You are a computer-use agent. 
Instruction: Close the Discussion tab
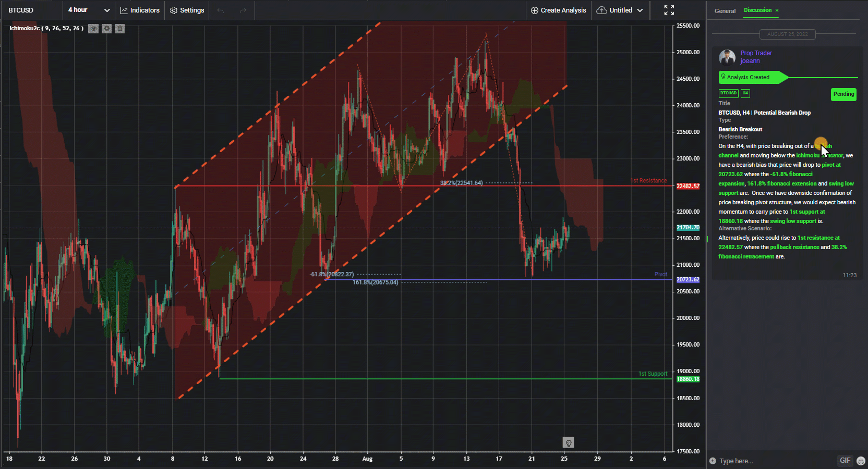pyautogui.click(x=777, y=10)
